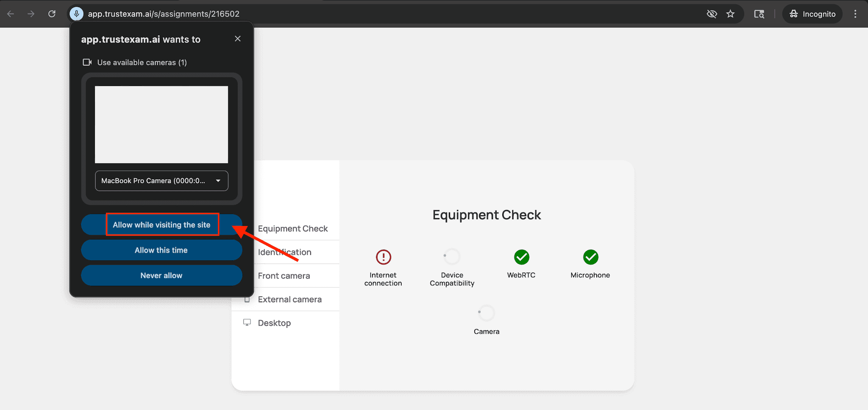Open the MacBook Pro Camera dropdown
Screen dimensions: 868x410
(x=161, y=181)
